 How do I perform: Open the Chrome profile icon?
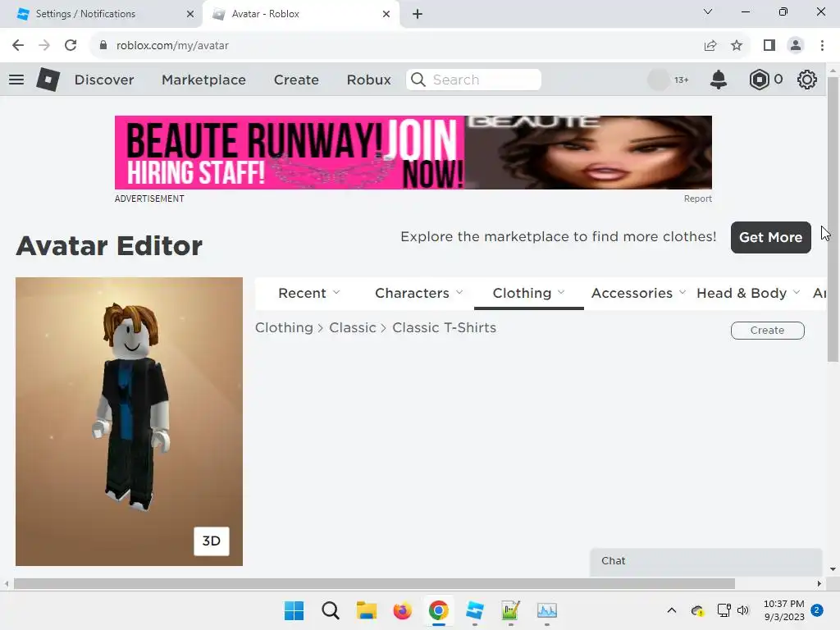(796, 46)
